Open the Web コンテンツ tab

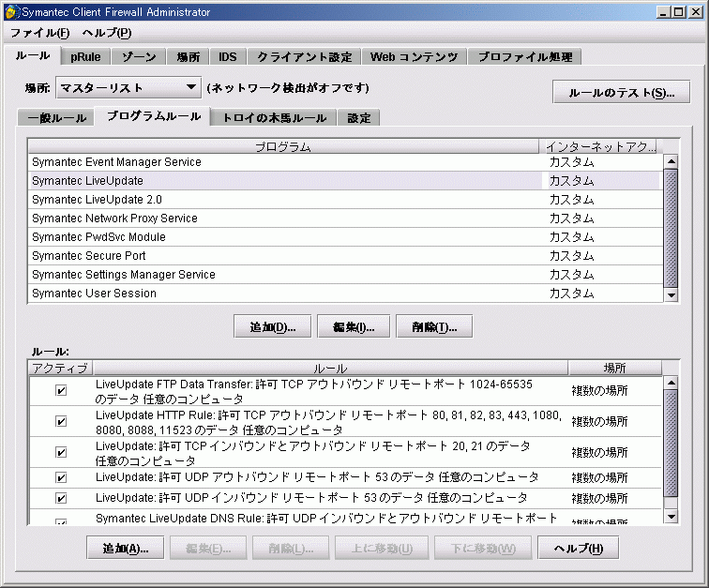coord(415,57)
